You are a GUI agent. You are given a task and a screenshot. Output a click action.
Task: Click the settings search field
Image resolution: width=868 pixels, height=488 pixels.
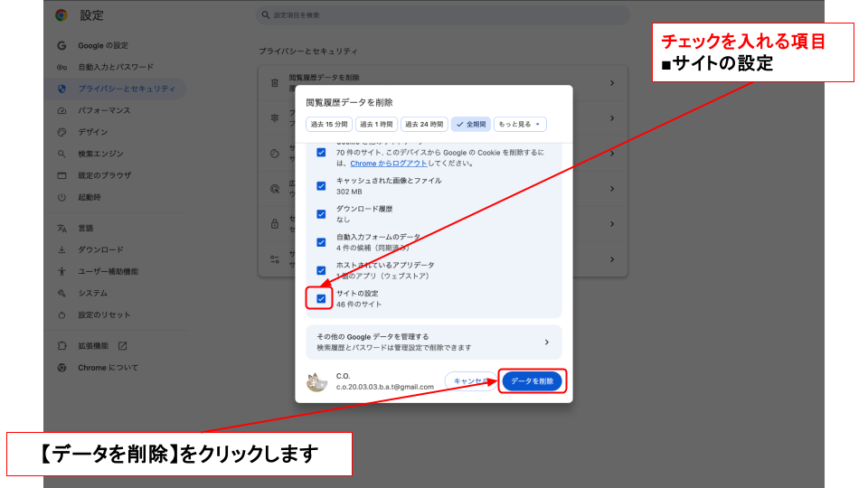pos(443,15)
